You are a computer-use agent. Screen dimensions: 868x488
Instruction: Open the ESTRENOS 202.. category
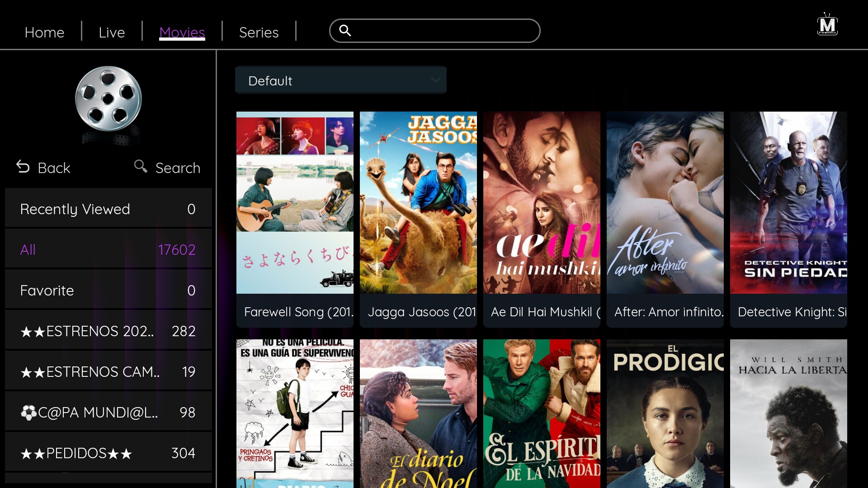click(x=108, y=330)
